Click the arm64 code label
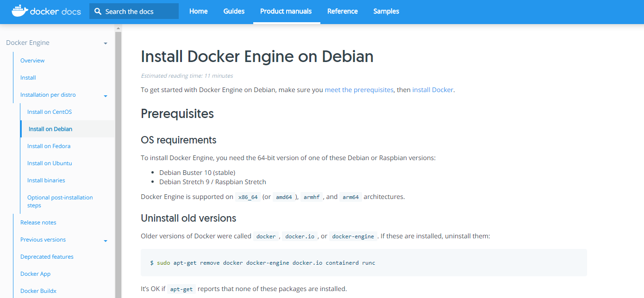The width and height of the screenshot is (644, 298). point(350,197)
